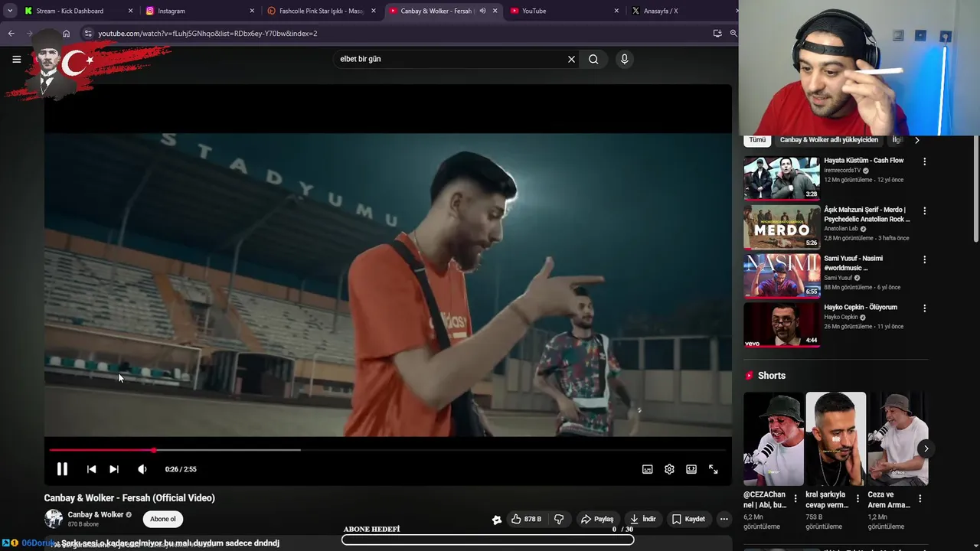Toggle subtitles on the player
The width and height of the screenshot is (980, 551).
click(647, 469)
